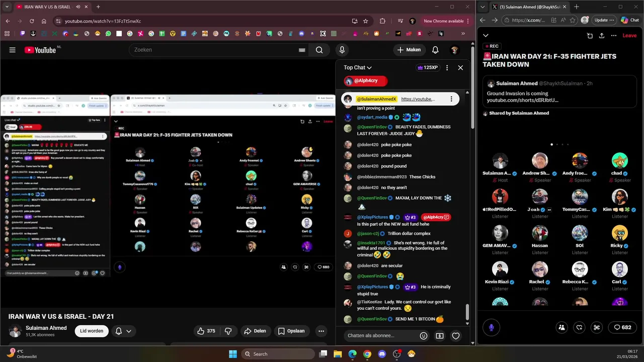The height and width of the screenshot is (362, 644).
Task: Leave the X Space
Action: pos(629,36)
